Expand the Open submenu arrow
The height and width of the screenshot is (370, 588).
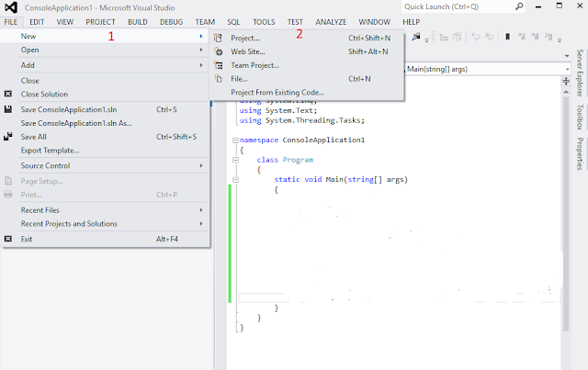[x=201, y=50]
